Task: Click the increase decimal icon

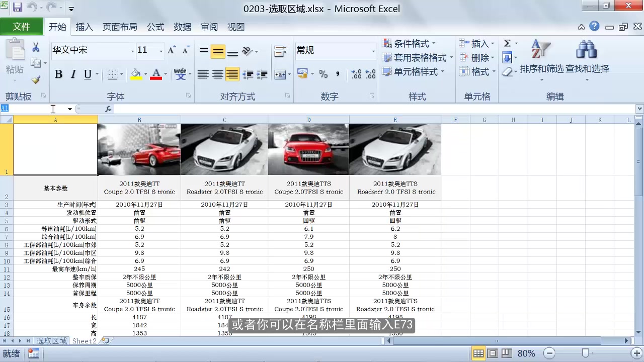Action: click(x=356, y=74)
